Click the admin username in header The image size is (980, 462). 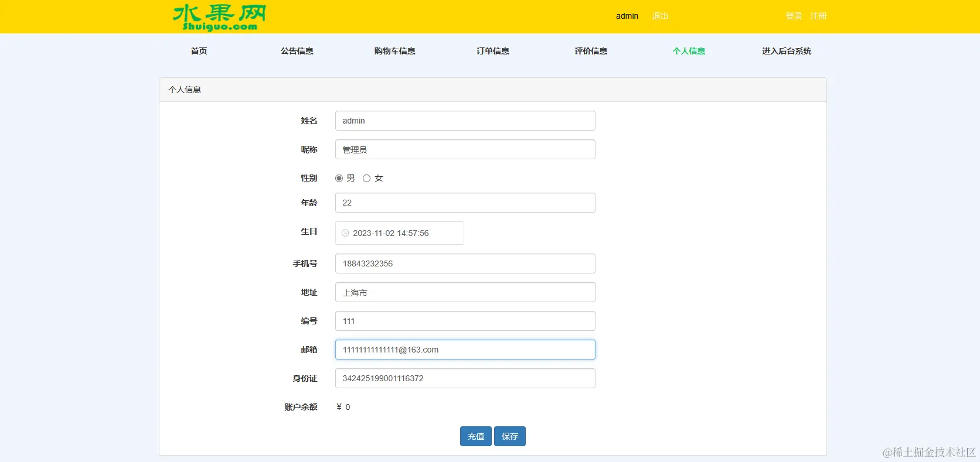pos(627,16)
